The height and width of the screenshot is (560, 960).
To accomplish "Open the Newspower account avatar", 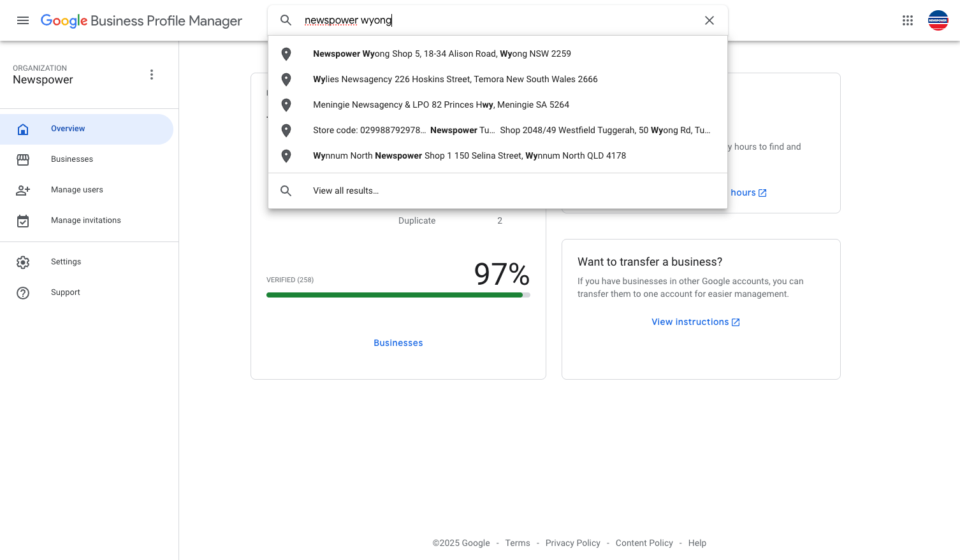I will 938,20.
